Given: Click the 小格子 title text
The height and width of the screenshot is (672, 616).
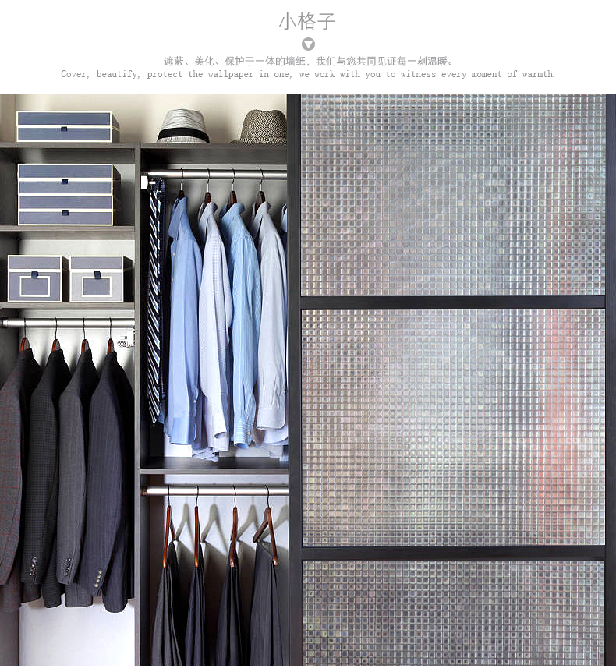Looking at the screenshot, I should (307, 21).
